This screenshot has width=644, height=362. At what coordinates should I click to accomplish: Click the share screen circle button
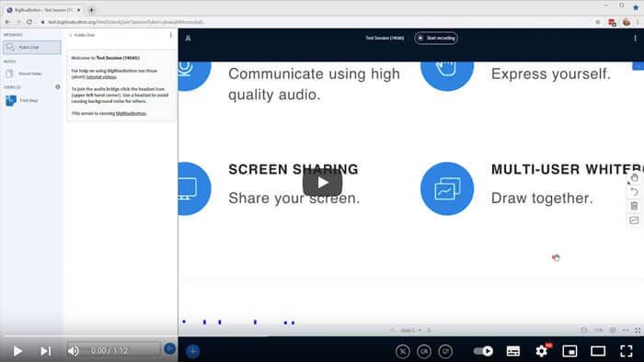[x=445, y=351]
